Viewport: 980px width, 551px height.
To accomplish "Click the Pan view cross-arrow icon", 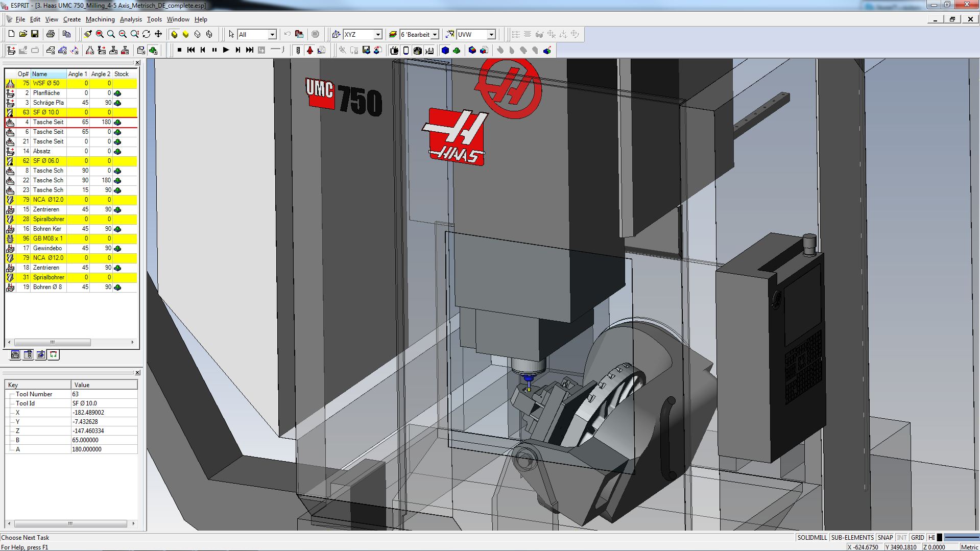I will [x=158, y=34].
